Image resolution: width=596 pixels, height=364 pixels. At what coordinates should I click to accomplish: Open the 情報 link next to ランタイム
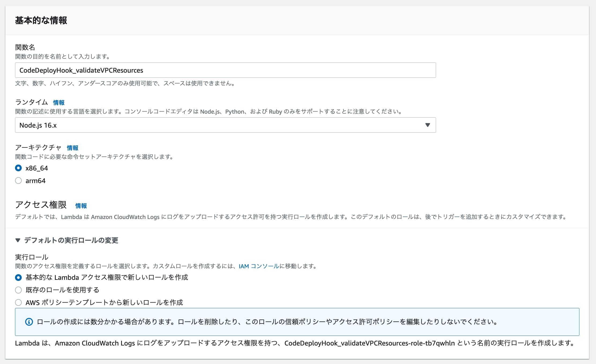[59, 102]
